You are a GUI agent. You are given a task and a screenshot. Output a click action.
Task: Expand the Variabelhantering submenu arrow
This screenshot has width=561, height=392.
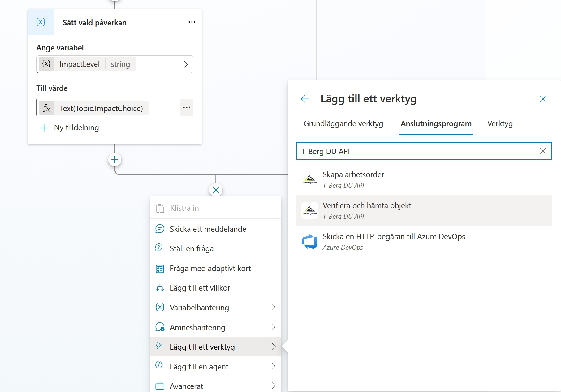tap(274, 307)
